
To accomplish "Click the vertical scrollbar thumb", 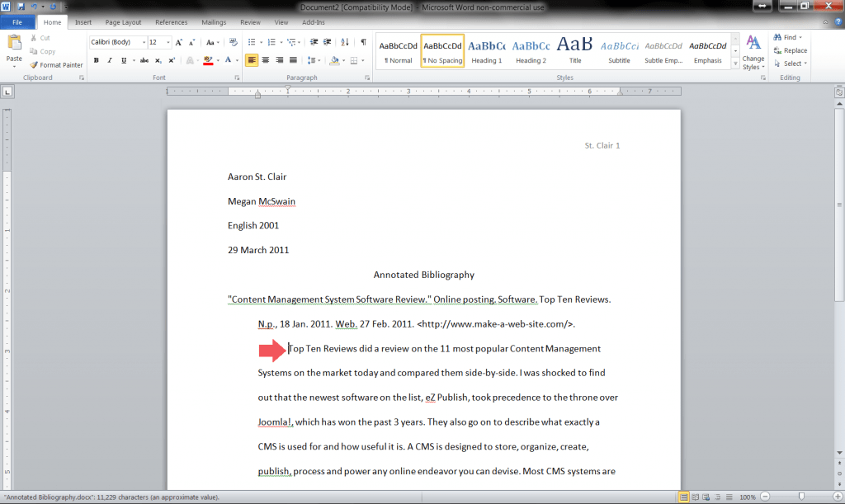I will [x=839, y=205].
